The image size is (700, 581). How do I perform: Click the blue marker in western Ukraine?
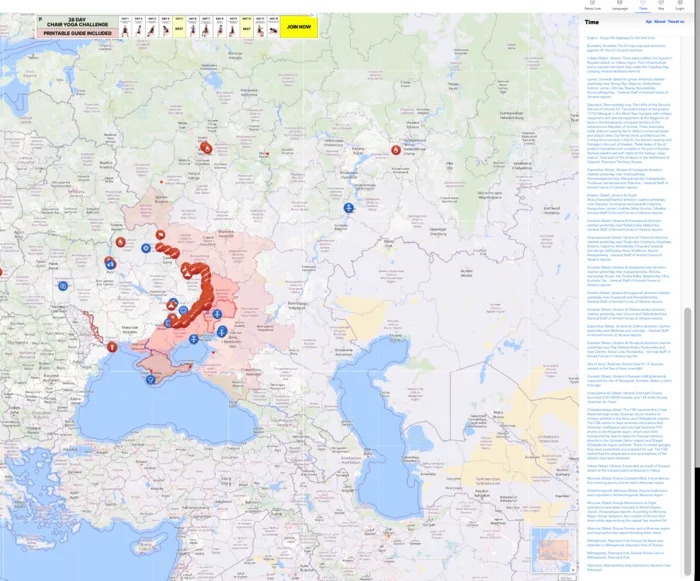pyautogui.click(x=63, y=286)
